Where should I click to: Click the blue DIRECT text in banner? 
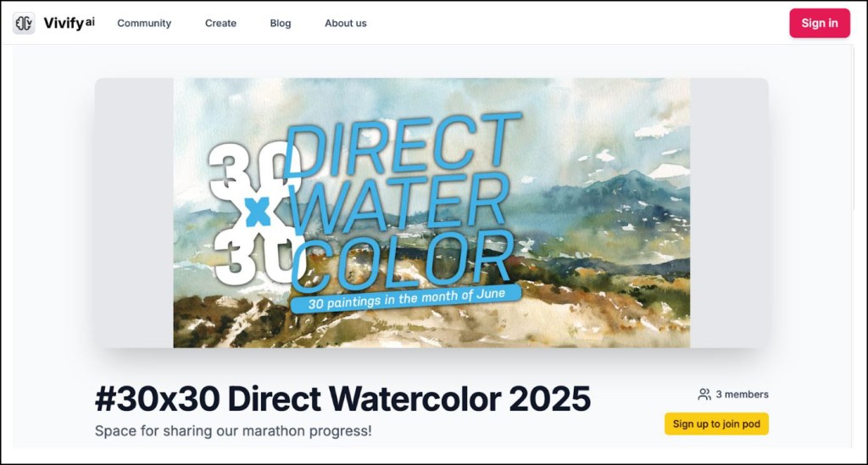403,146
